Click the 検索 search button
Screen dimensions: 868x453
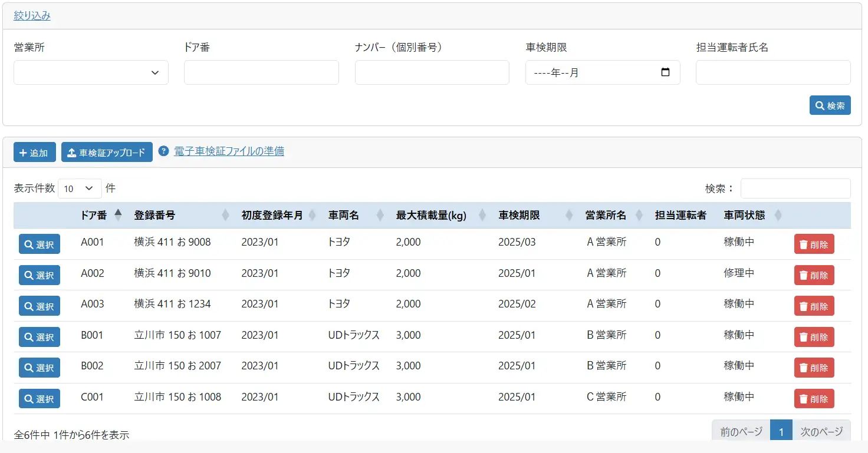coord(830,105)
